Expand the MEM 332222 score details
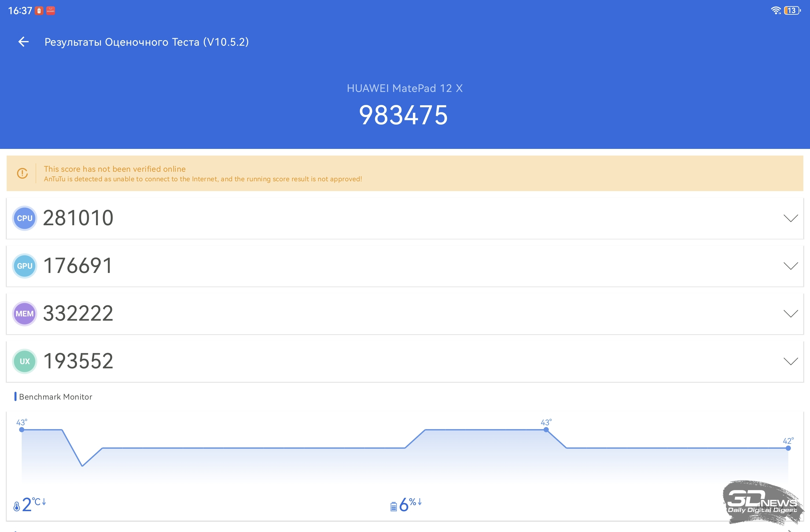810x532 pixels. coord(790,313)
